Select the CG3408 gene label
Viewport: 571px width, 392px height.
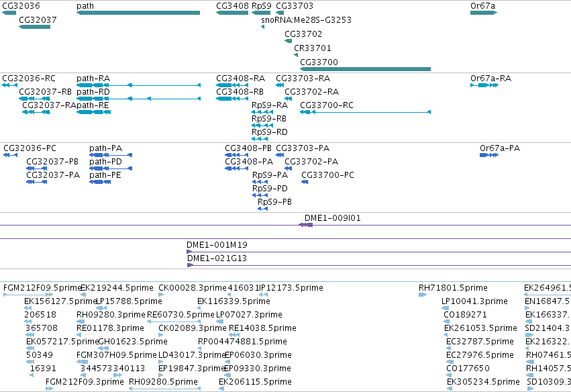pyautogui.click(x=232, y=6)
